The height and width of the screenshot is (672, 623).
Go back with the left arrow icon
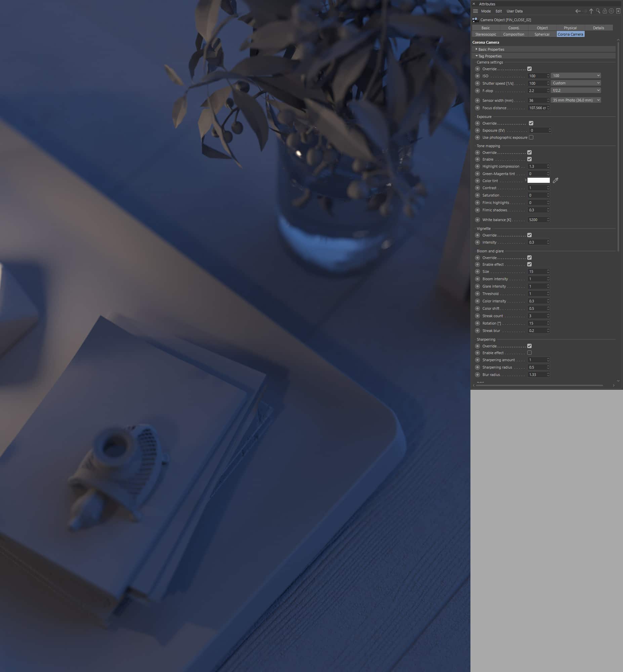click(578, 11)
